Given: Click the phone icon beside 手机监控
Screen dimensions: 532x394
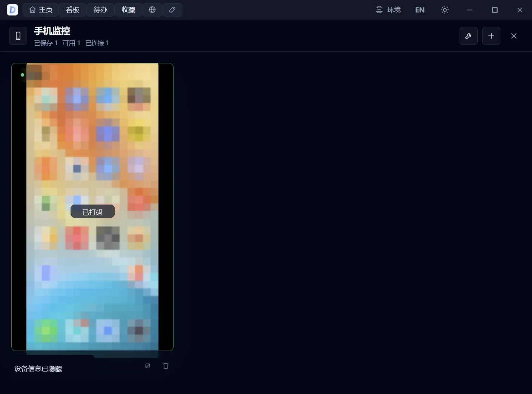Looking at the screenshot, I should point(18,36).
